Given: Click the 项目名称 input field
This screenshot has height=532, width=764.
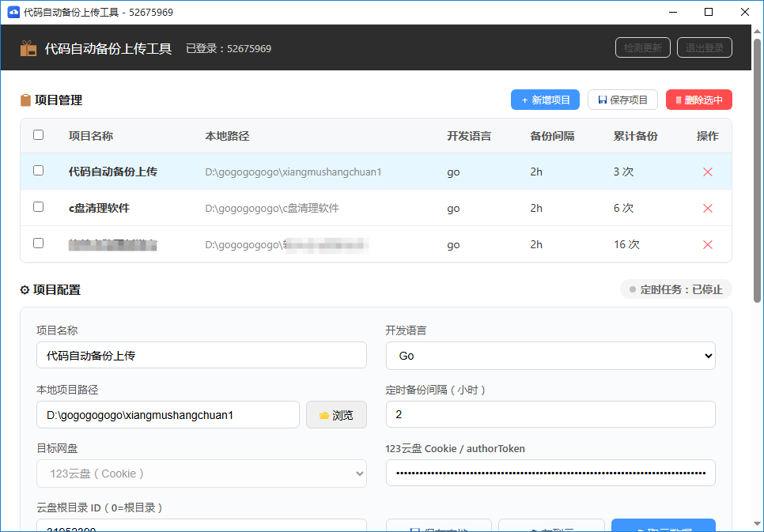Looking at the screenshot, I should pyautogui.click(x=202, y=355).
